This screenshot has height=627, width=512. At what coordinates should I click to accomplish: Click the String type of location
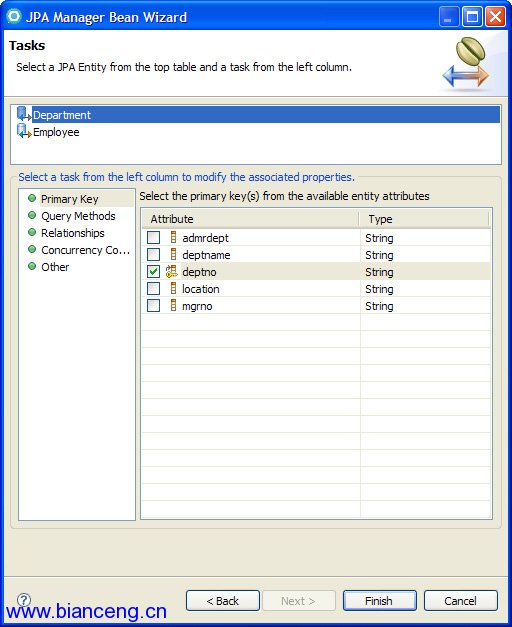point(379,289)
